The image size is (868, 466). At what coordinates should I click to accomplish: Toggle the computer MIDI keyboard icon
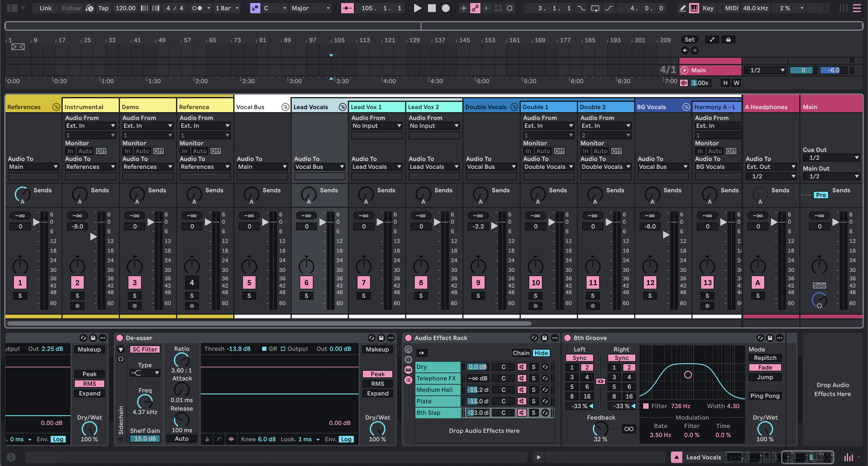[x=694, y=8]
